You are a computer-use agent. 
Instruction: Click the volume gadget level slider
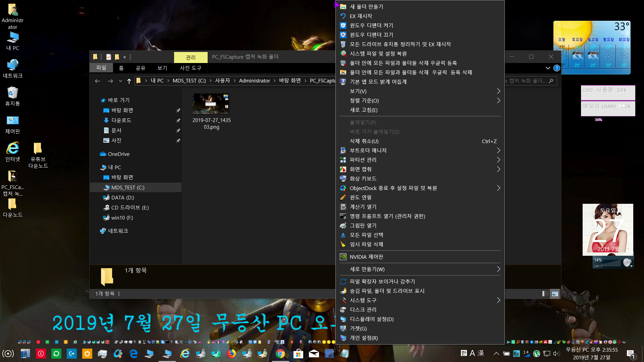pyautogui.click(x=608, y=264)
